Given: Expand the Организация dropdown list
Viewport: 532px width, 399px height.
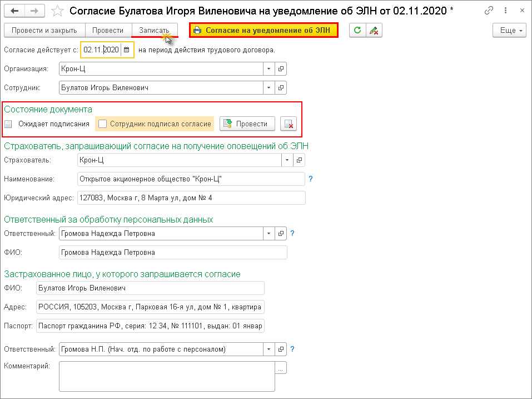Looking at the screenshot, I should coord(269,68).
